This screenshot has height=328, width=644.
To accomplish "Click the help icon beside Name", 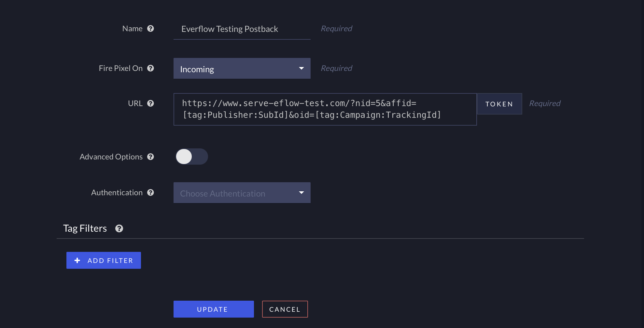I will (x=150, y=29).
